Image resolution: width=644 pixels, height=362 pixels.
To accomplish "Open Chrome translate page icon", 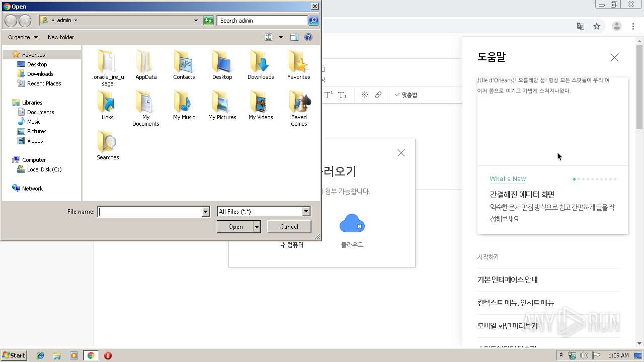I will [x=580, y=26].
